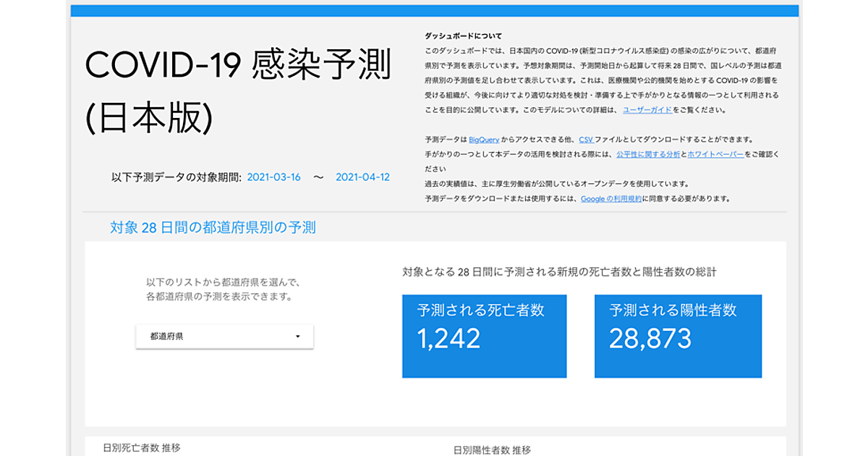Click the 予測される死亡者数 scorecard title
This screenshot has width=868, height=456.
pyautogui.click(x=480, y=311)
